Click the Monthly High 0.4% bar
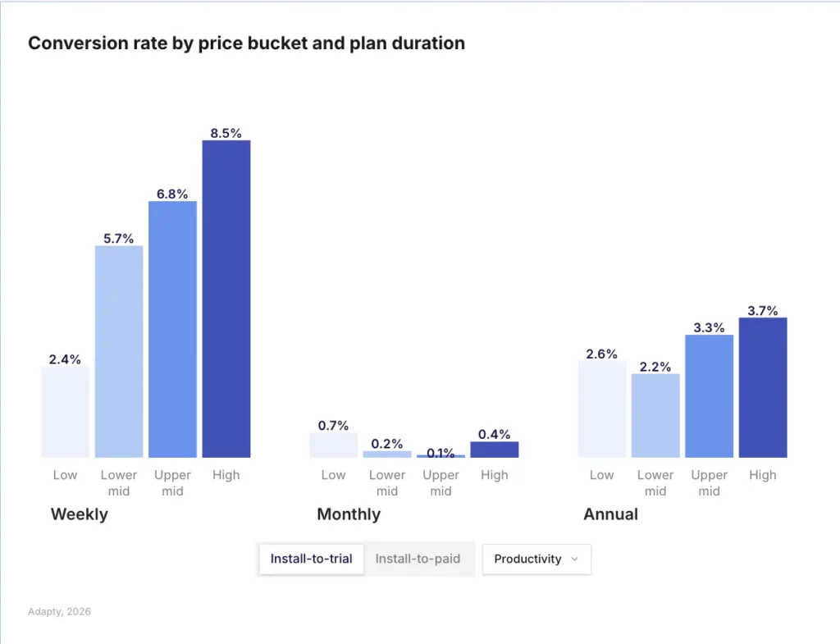The height and width of the screenshot is (644, 840). pos(494,450)
